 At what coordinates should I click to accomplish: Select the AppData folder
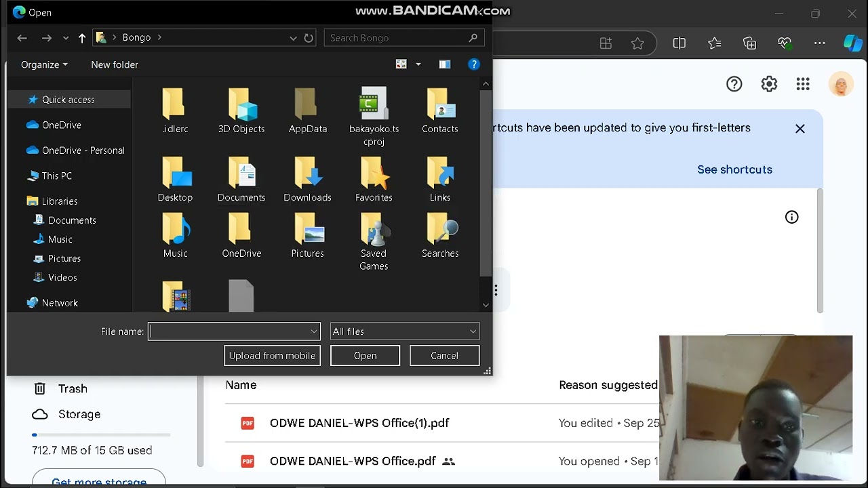point(307,111)
